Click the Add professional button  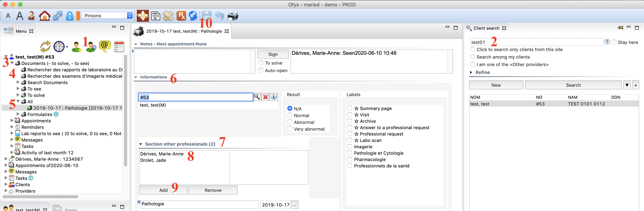pos(163,190)
